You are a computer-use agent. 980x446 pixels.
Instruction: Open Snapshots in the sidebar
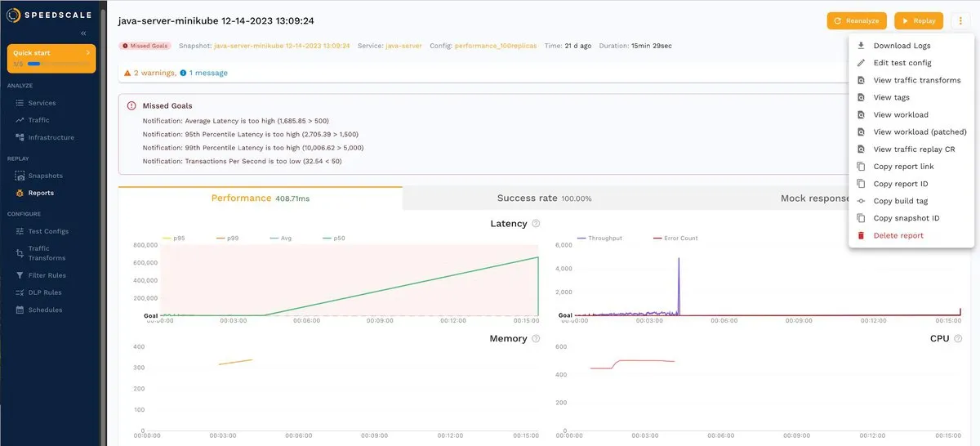[x=45, y=176]
